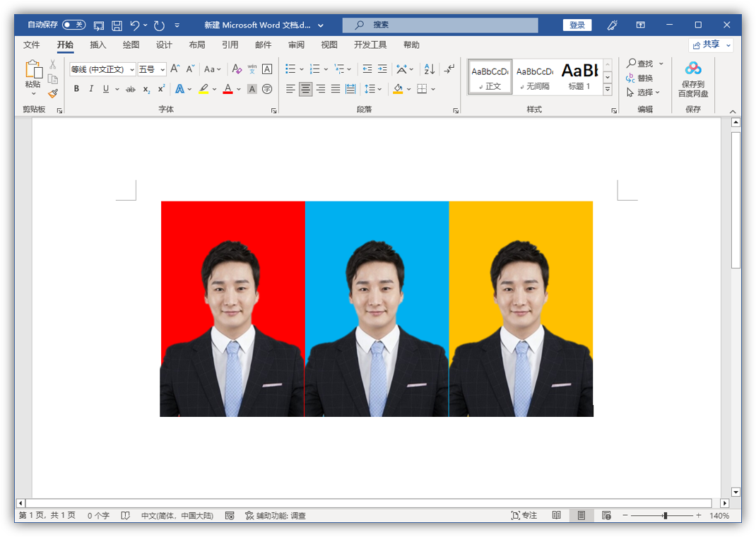The width and height of the screenshot is (756, 537).
Task: Apply strikethrough formatting
Action: [130, 89]
